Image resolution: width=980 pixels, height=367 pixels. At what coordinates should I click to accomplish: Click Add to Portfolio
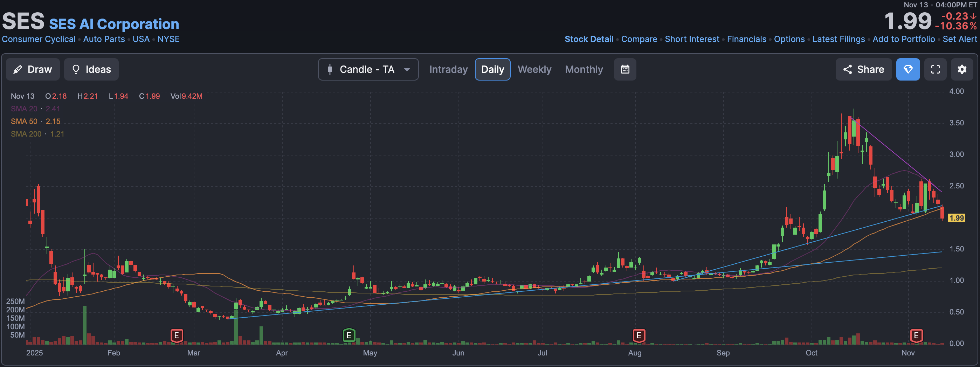pyautogui.click(x=903, y=39)
